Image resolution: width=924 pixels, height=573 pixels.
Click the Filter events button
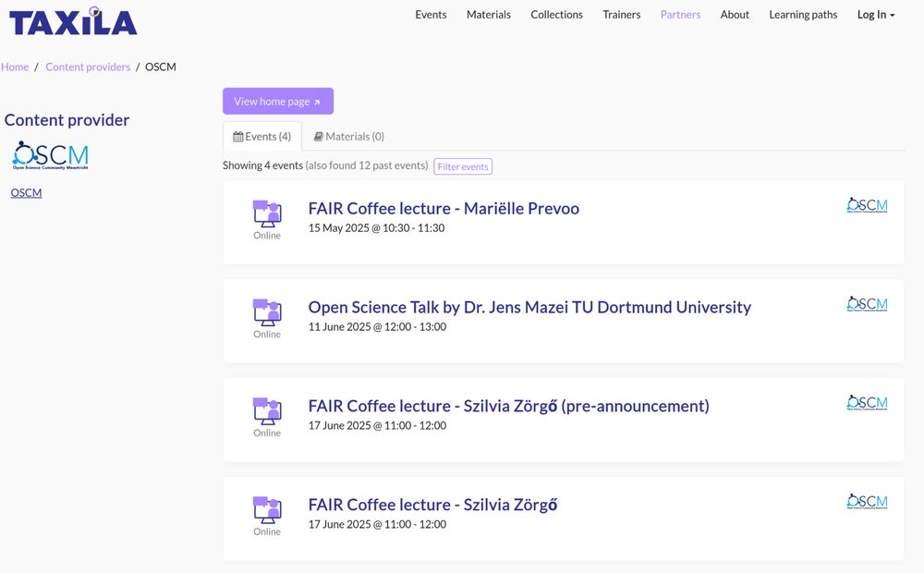tap(463, 166)
